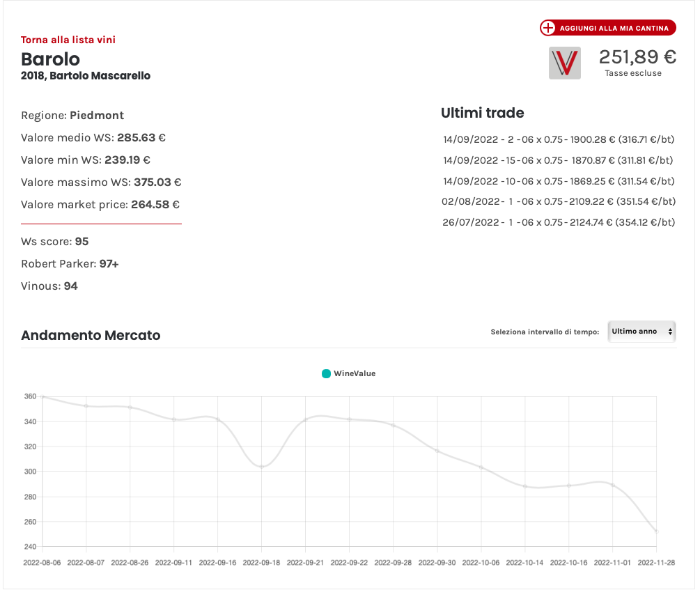Click the 360 y-axis label
This screenshot has width=700, height=590.
pyautogui.click(x=31, y=396)
